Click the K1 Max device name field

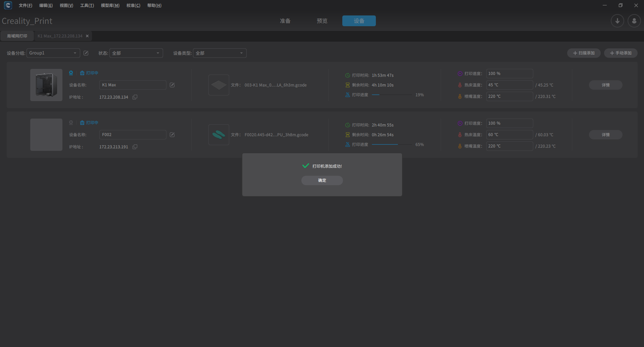coord(133,85)
